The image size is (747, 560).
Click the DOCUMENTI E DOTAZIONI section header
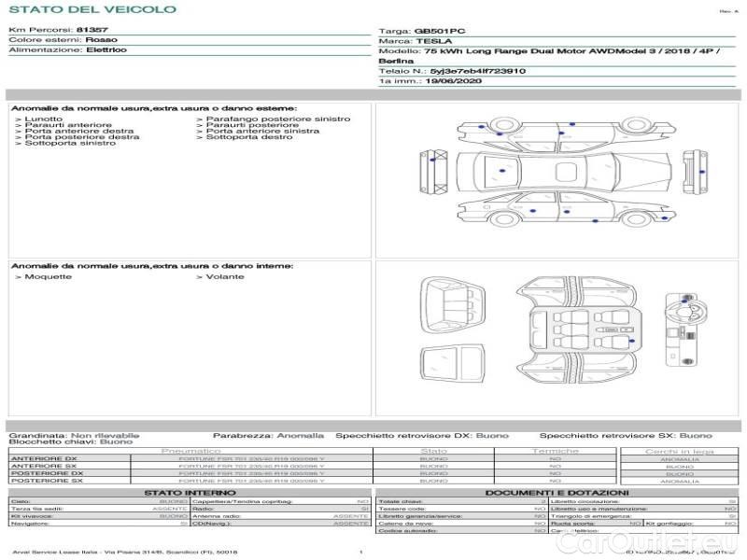tap(557, 492)
